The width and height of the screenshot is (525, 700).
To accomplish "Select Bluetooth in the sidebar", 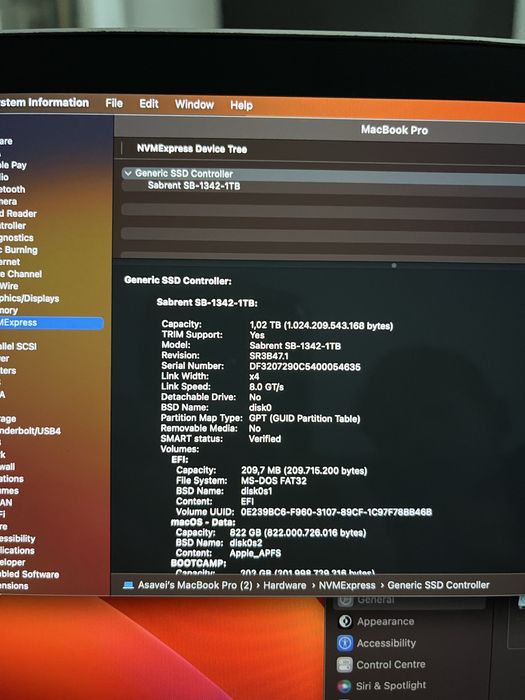I will (x=12, y=189).
